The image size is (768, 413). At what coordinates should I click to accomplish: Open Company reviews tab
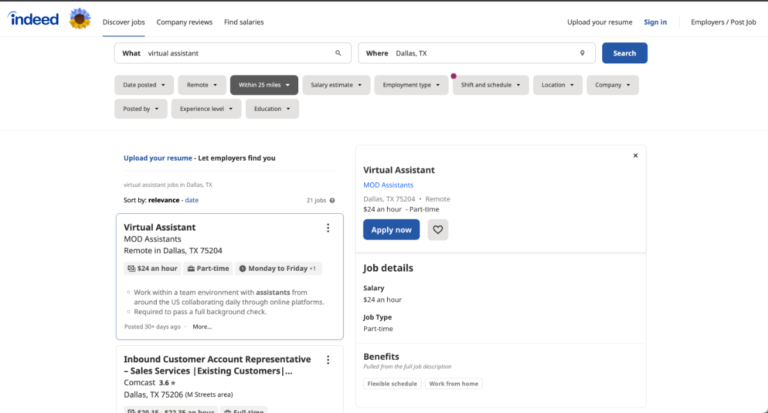pyautogui.click(x=184, y=22)
